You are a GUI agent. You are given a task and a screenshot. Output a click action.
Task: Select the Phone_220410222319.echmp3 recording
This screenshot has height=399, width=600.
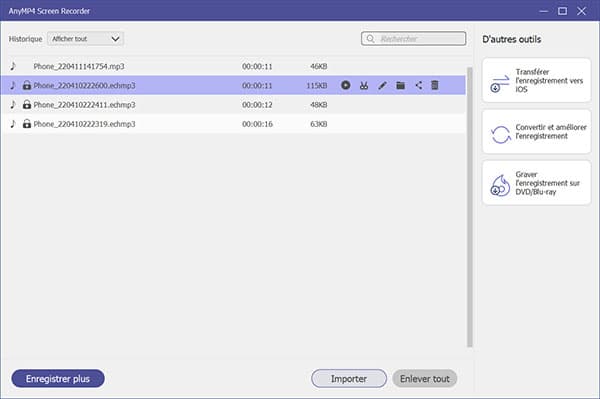click(233, 124)
